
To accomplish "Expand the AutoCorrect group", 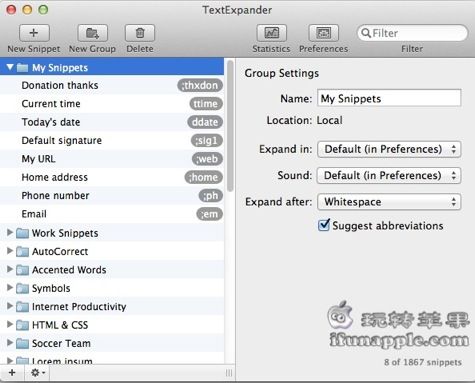I will 10,251.
